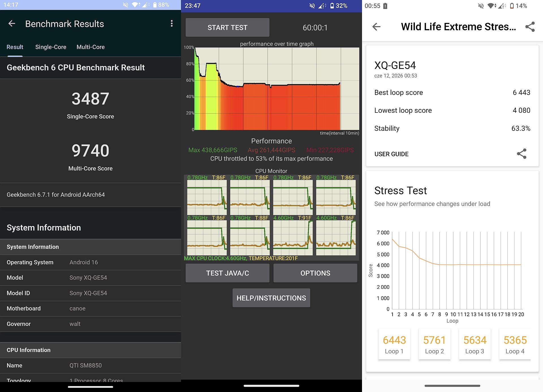
Task: Tap the START TEST button
Action: (x=227, y=27)
